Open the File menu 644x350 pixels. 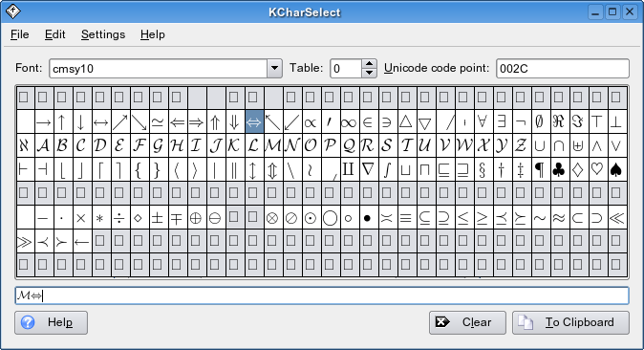[20, 34]
